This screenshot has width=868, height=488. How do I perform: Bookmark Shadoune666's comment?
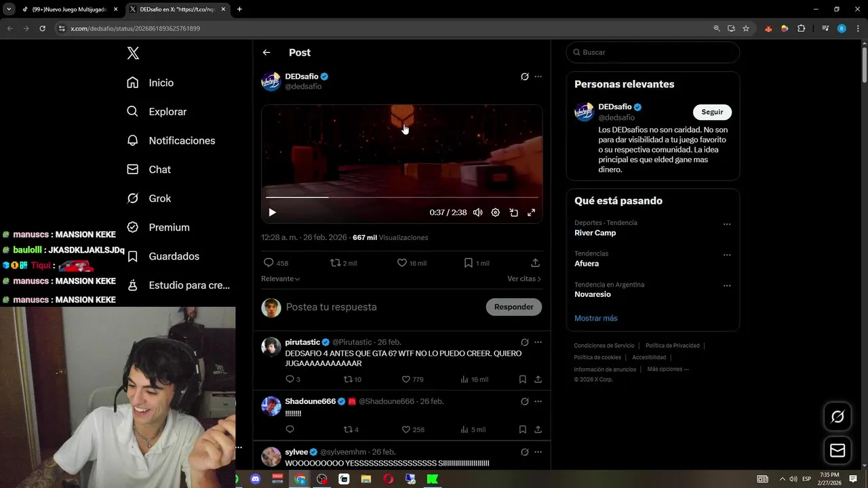click(523, 430)
